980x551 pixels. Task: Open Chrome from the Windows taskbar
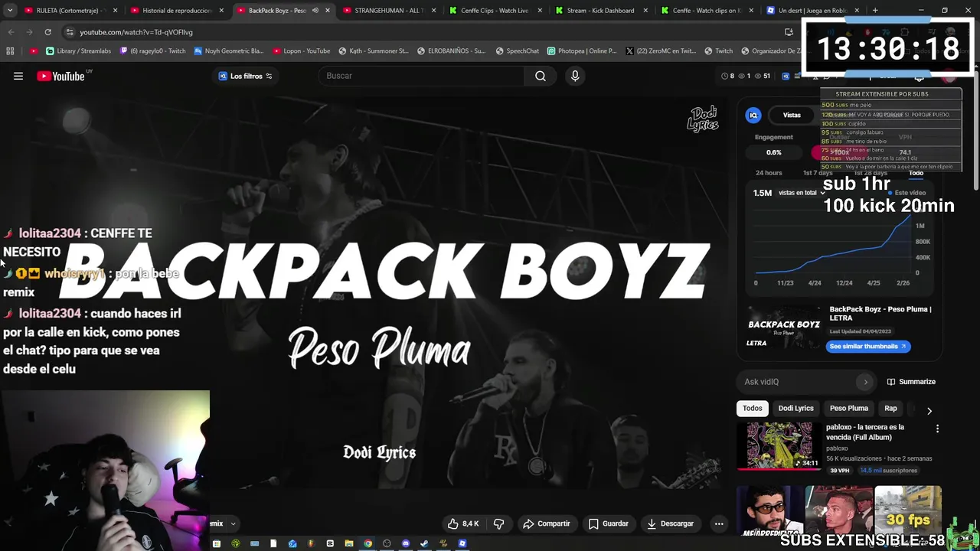point(367,543)
